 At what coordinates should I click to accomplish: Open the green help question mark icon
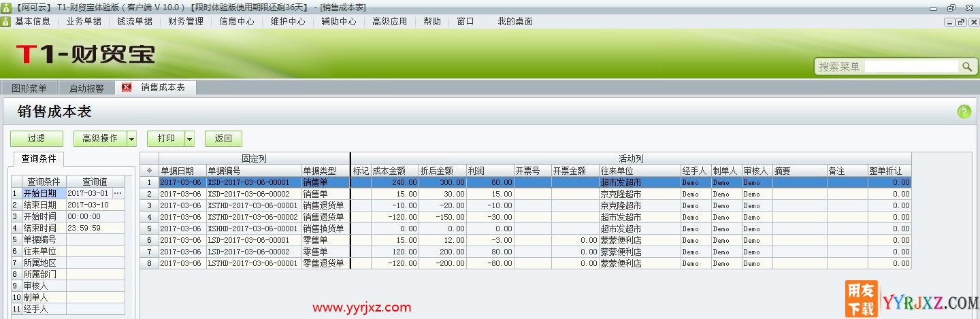[x=964, y=112]
